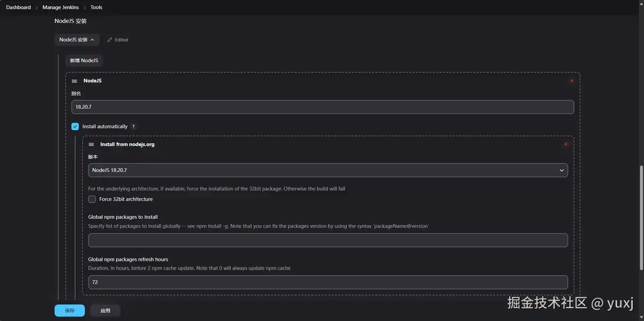Focus the Global npm packages to install field

[328, 240]
